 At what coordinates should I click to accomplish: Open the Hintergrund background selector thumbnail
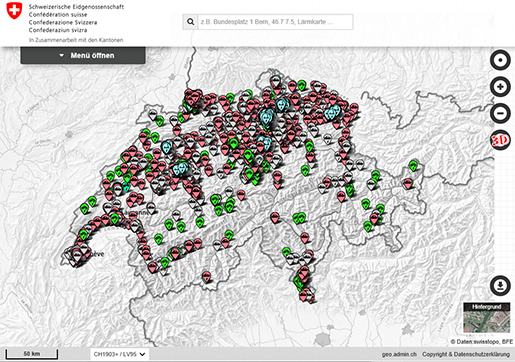click(x=486, y=318)
